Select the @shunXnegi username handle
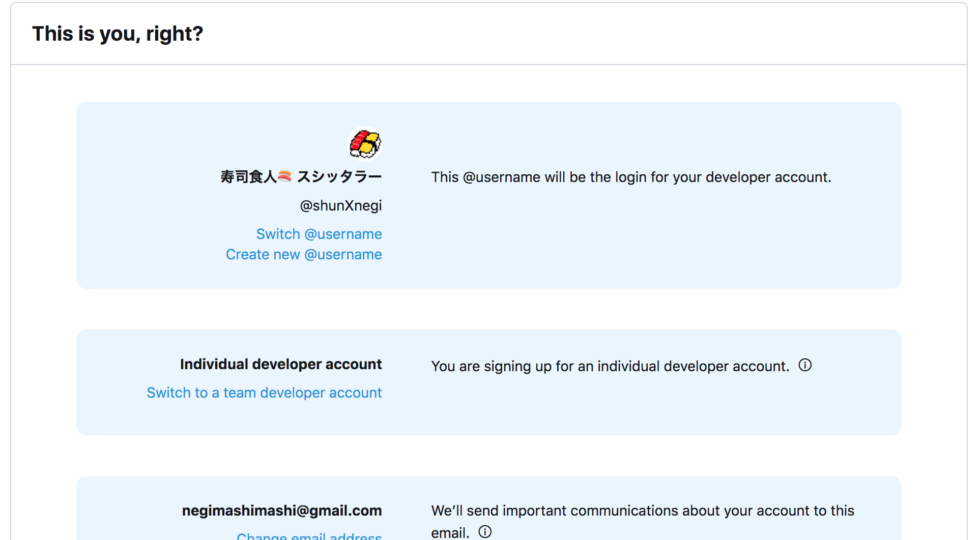The height and width of the screenshot is (540, 980). [x=340, y=205]
